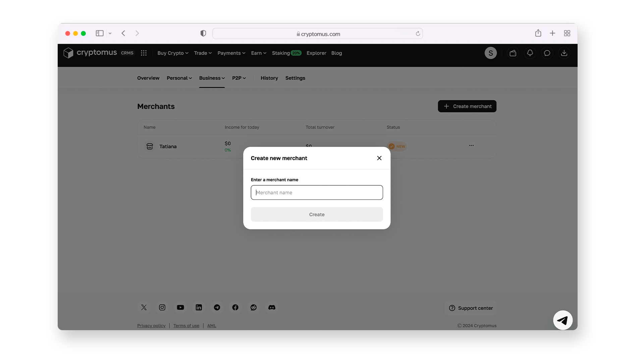Viewport: 644px width, 362px height.
Task: Select the History tab
Action: 269,78
